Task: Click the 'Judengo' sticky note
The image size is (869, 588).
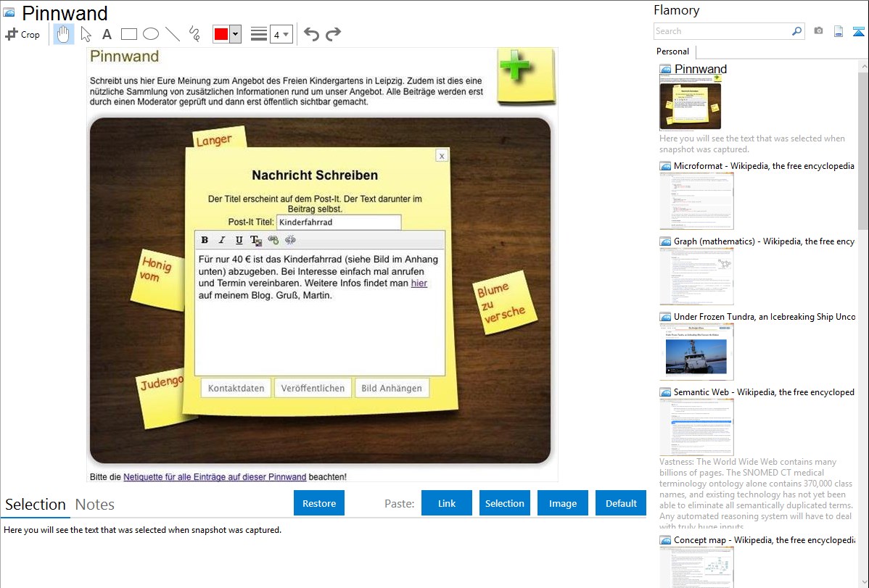Action: pos(161,397)
